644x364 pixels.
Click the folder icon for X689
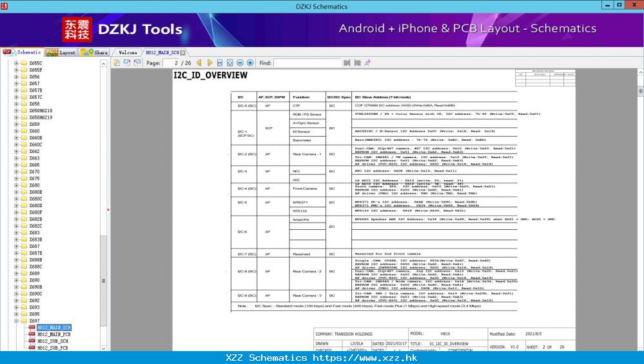(24, 273)
